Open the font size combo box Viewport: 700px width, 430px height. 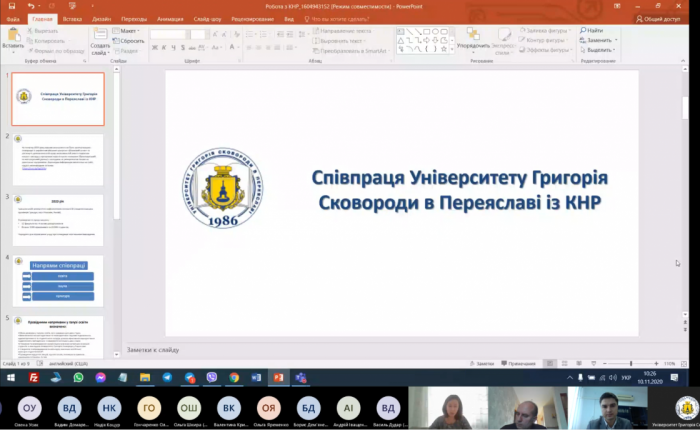point(200,34)
